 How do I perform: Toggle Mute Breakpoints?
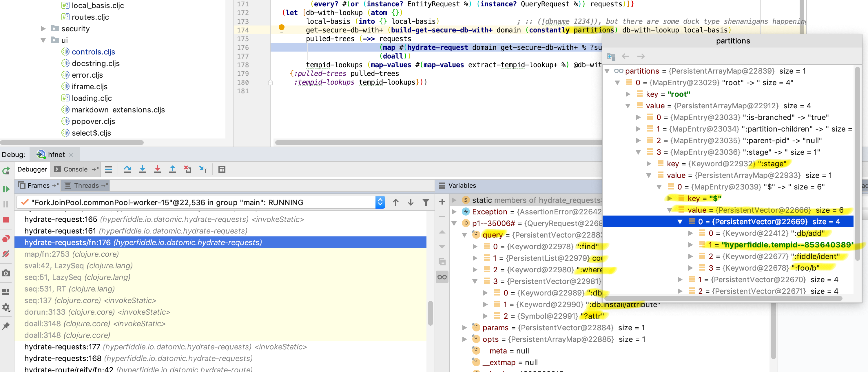6,254
